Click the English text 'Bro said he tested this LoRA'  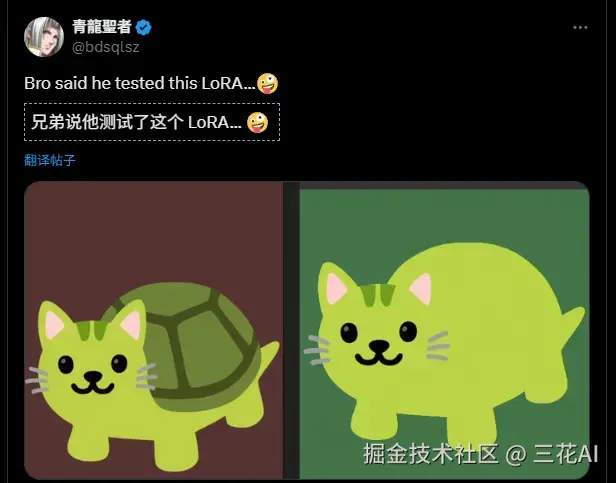pyautogui.click(x=139, y=83)
